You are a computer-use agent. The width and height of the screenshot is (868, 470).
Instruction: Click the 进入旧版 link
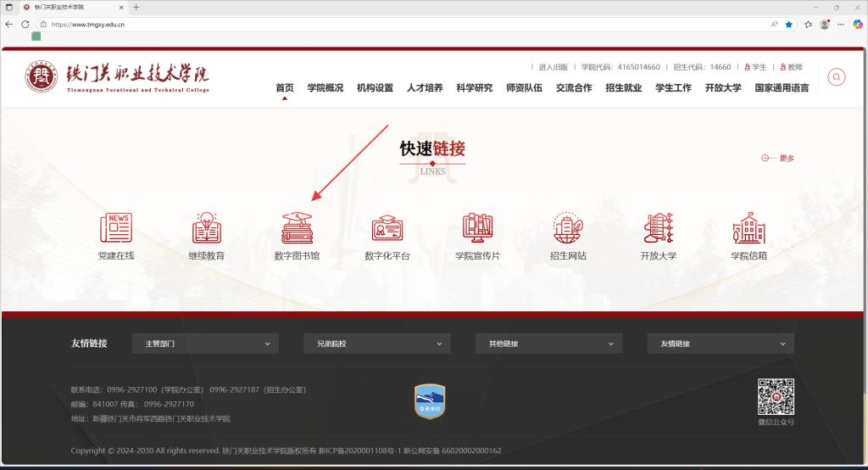coord(555,67)
